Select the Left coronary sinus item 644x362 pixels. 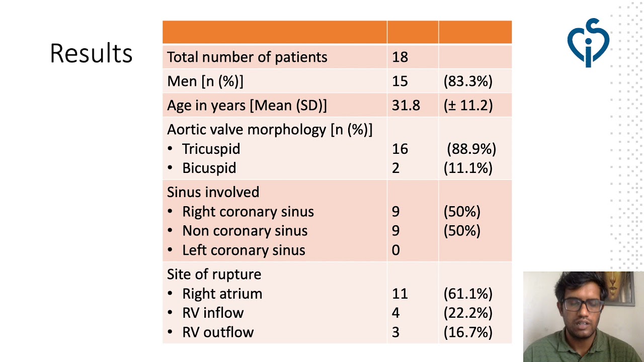(244, 250)
